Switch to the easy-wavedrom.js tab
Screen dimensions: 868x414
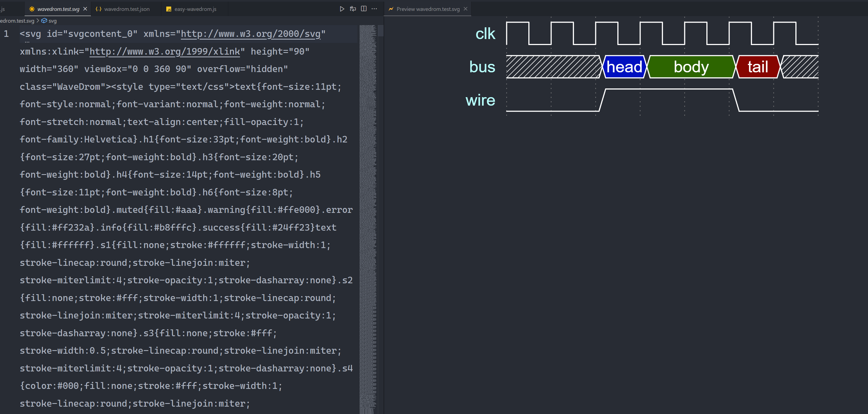coord(195,9)
